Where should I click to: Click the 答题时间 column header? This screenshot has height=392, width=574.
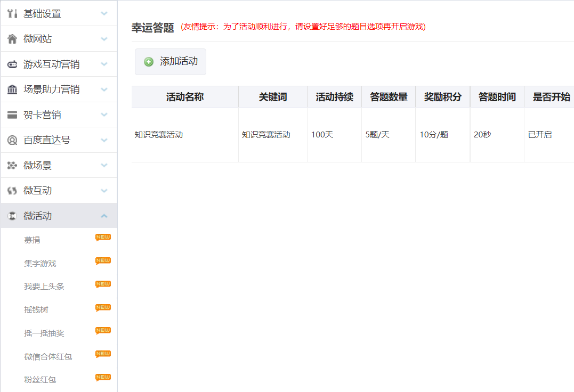pyautogui.click(x=497, y=97)
